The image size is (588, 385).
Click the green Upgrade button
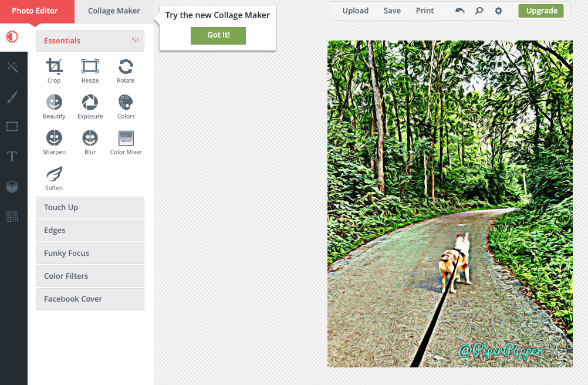coord(541,11)
